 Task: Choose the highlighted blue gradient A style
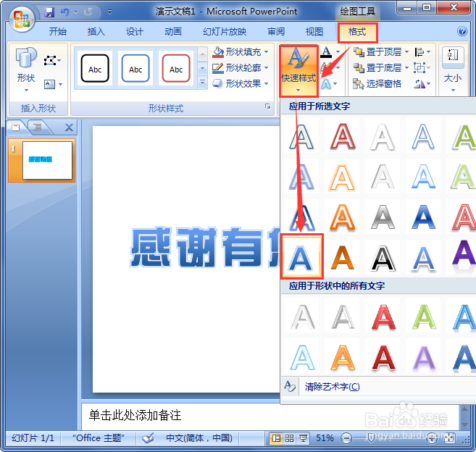(301, 257)
